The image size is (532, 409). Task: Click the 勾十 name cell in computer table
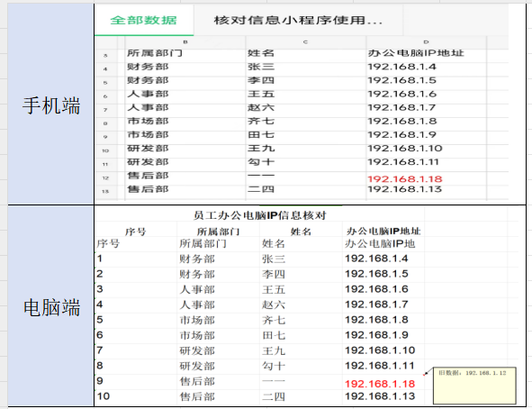(x=274, y=366)
